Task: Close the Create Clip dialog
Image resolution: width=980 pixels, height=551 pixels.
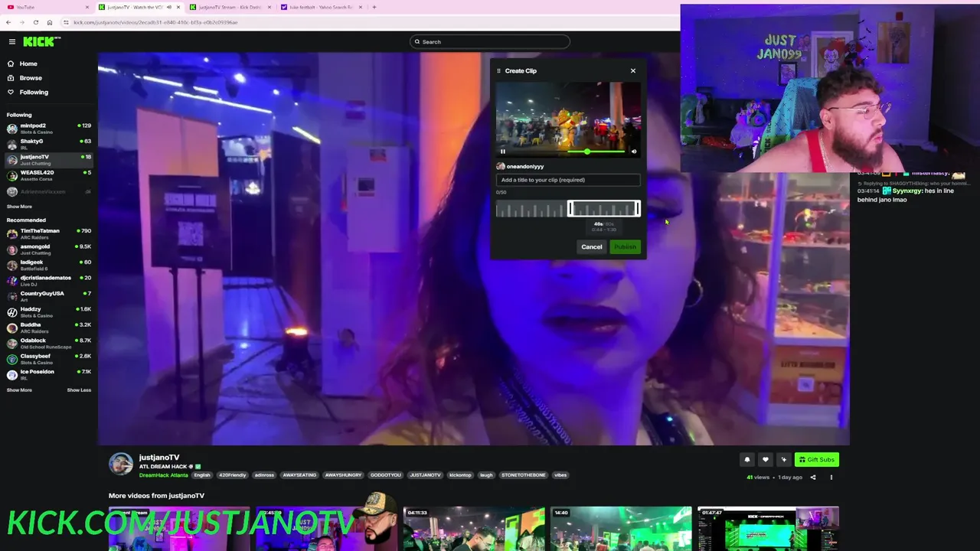Action: [633, 70]
